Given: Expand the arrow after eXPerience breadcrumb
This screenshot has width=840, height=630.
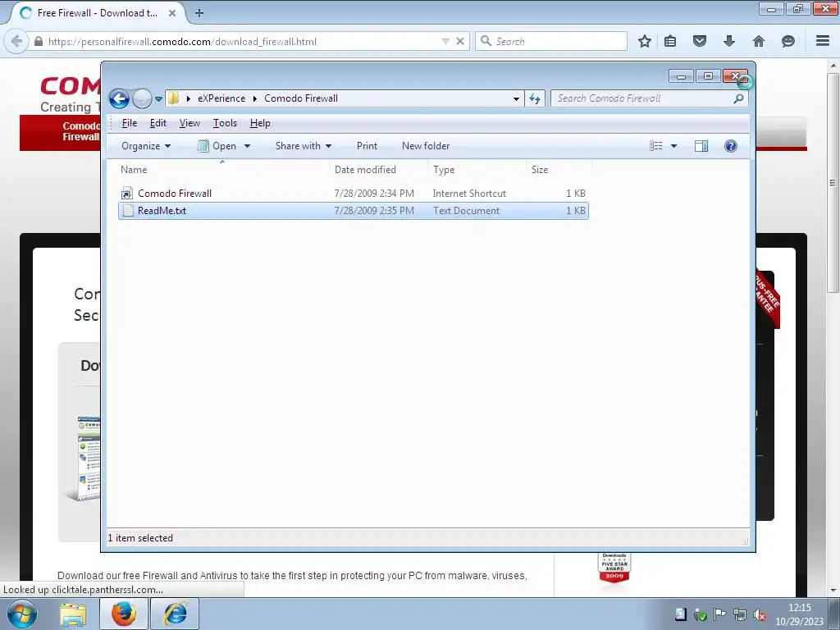Looking at the screenshot, I should (x=255, y=98).
